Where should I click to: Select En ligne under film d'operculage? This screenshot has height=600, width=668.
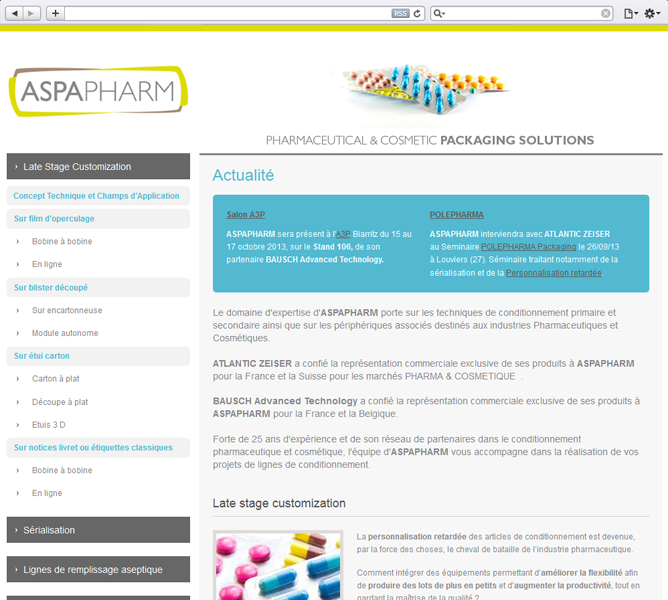(x=47, y=264)
